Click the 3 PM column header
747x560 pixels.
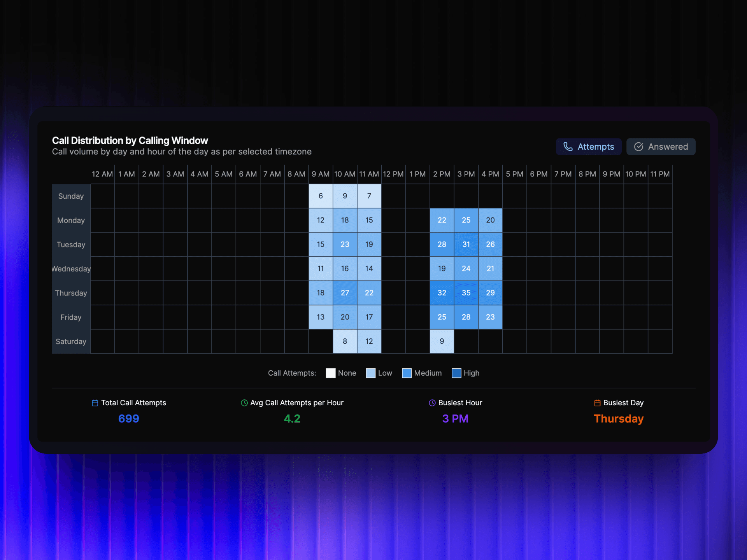pyautogui.click(x=466, y=174)
